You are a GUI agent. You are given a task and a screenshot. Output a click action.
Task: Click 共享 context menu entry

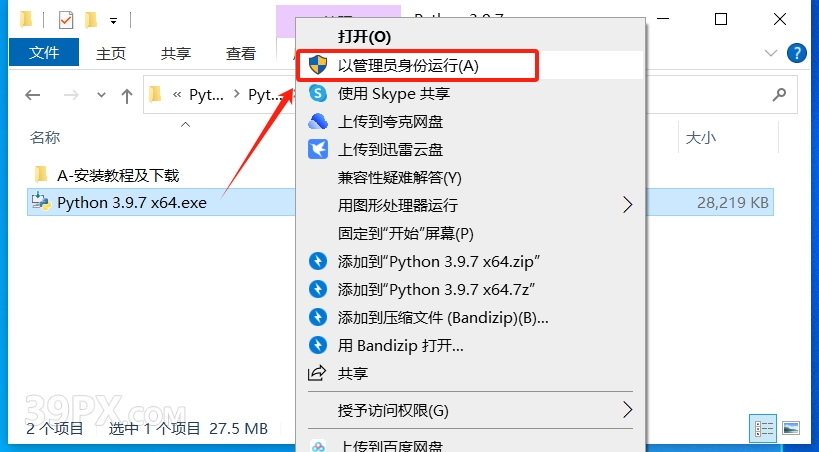point(353,374)
